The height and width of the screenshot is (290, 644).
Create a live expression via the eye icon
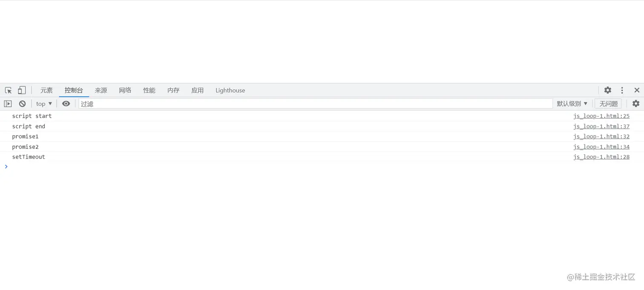click(66, 103)
